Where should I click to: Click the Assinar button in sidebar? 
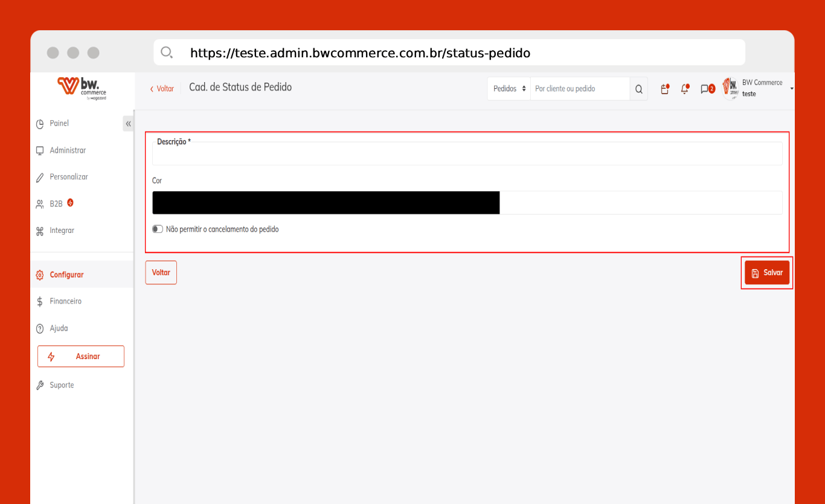(81, 356)
